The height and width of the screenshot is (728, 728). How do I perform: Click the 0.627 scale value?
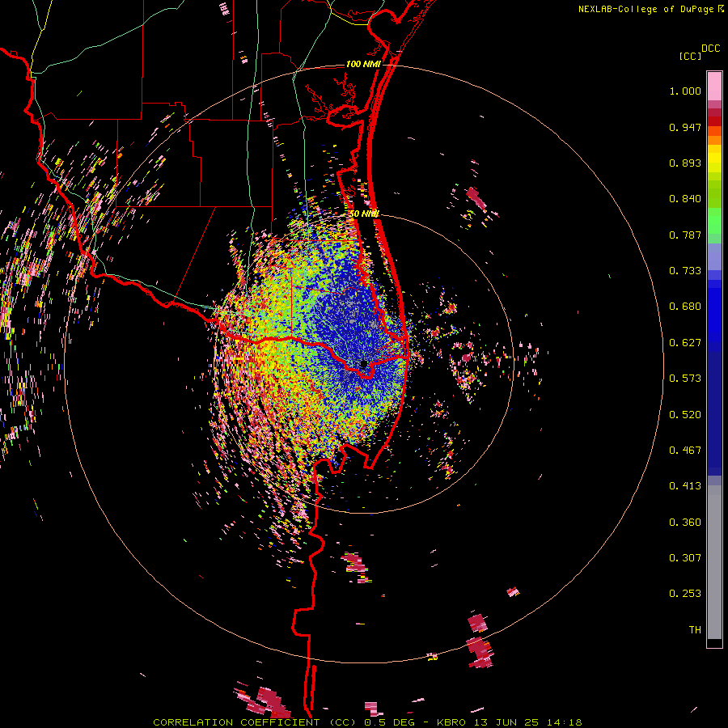click(685, 343)
